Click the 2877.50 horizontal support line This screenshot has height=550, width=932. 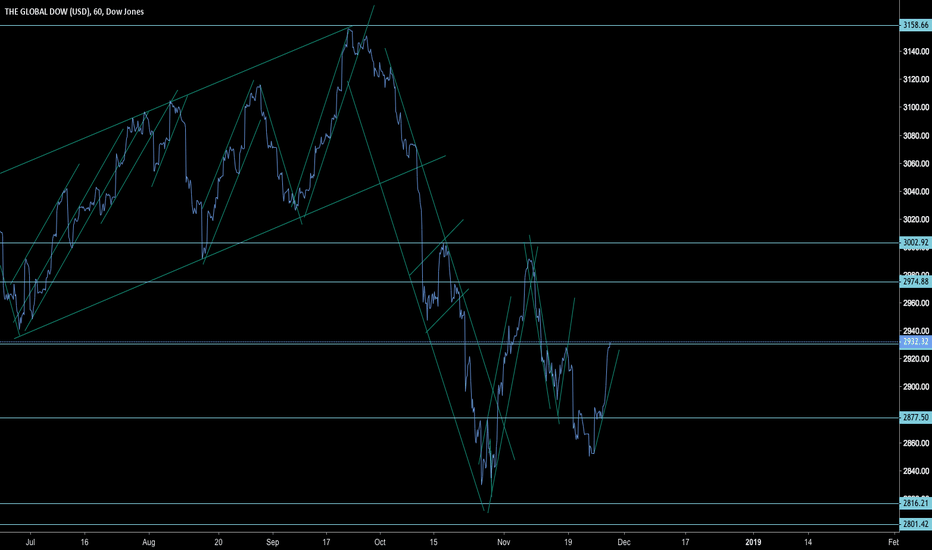(449, 418)
